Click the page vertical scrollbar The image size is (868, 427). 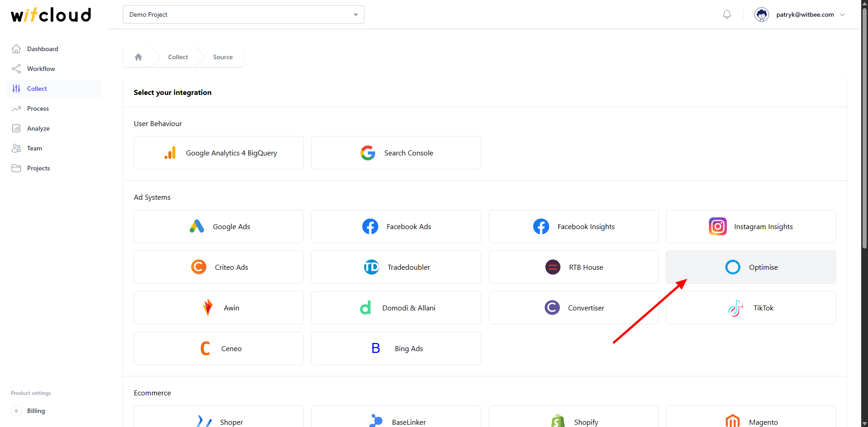pos(864,129)
